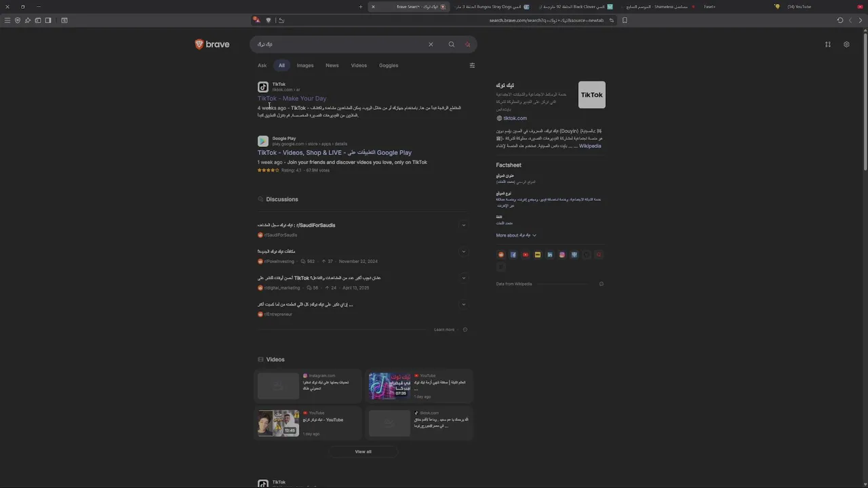Click View all videos button
Image resolution: width=868 pixels, height=488 pixels.
click(x=363, y=451)
